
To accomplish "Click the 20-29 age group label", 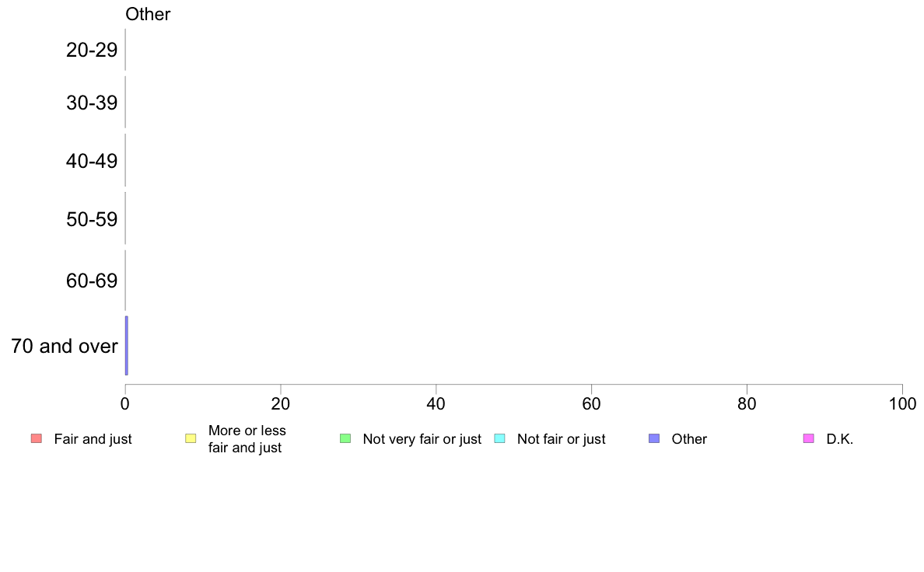I will (92, 50).
